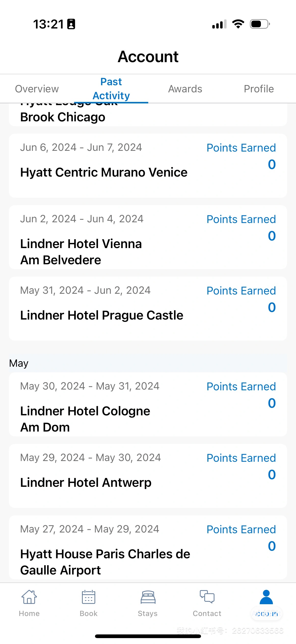Tap the Wi-Fi status icon
Image resolution: width=296 pixels, height=644 pixels.
tap(238, 24)
